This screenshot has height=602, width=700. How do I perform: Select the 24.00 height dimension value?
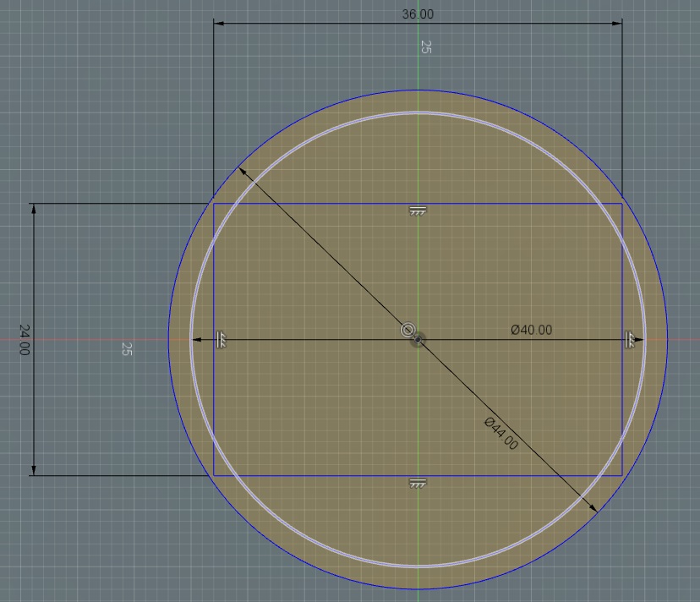click(24, 339)
